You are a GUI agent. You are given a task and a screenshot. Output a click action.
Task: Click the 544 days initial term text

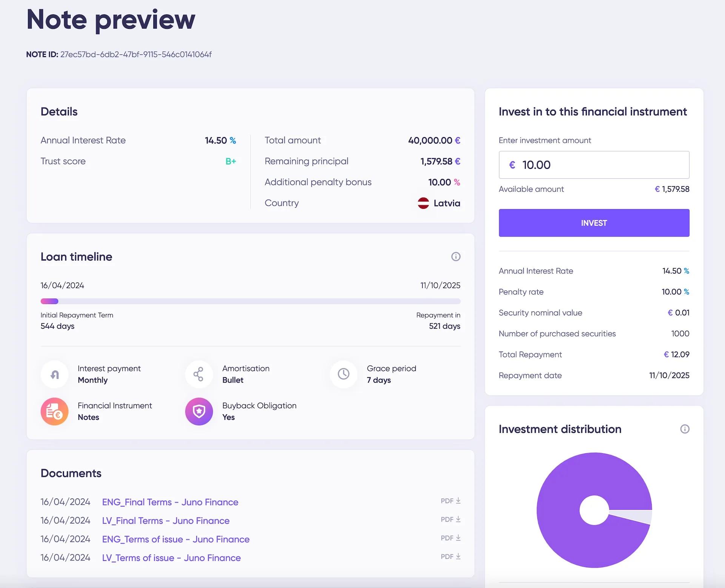point(57,326)
